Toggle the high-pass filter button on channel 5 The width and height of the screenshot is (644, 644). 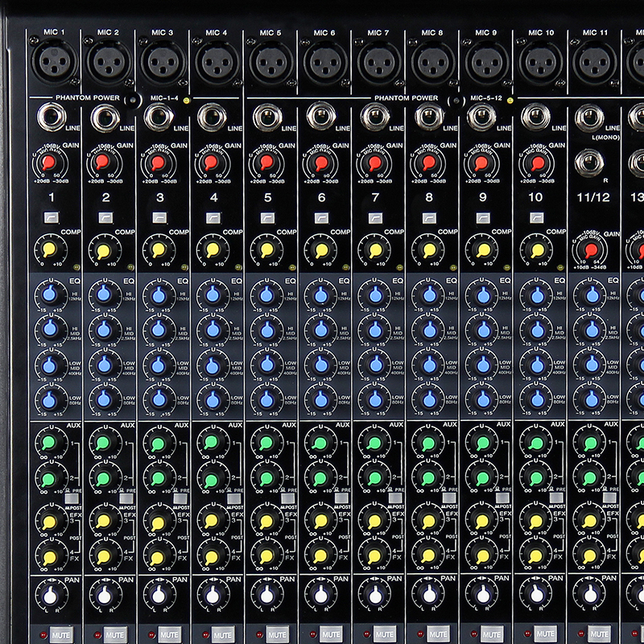266,217
